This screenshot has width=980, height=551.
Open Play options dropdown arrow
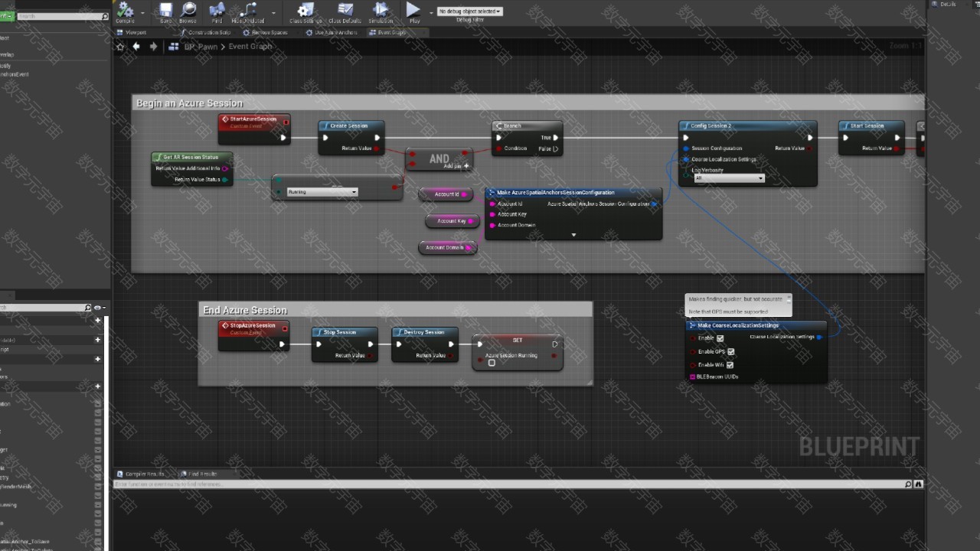pyautogui.click(x=430, y=13)
